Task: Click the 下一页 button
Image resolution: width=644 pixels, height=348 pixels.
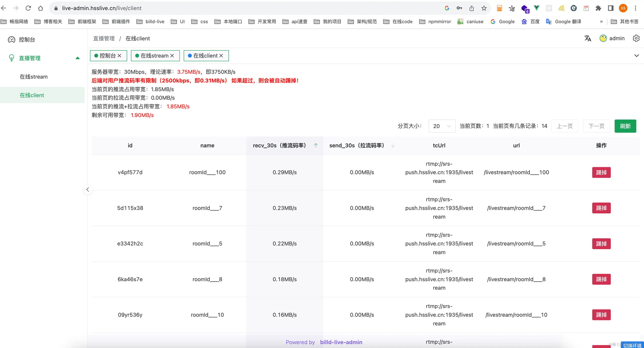Action: [x=596, y=126]
